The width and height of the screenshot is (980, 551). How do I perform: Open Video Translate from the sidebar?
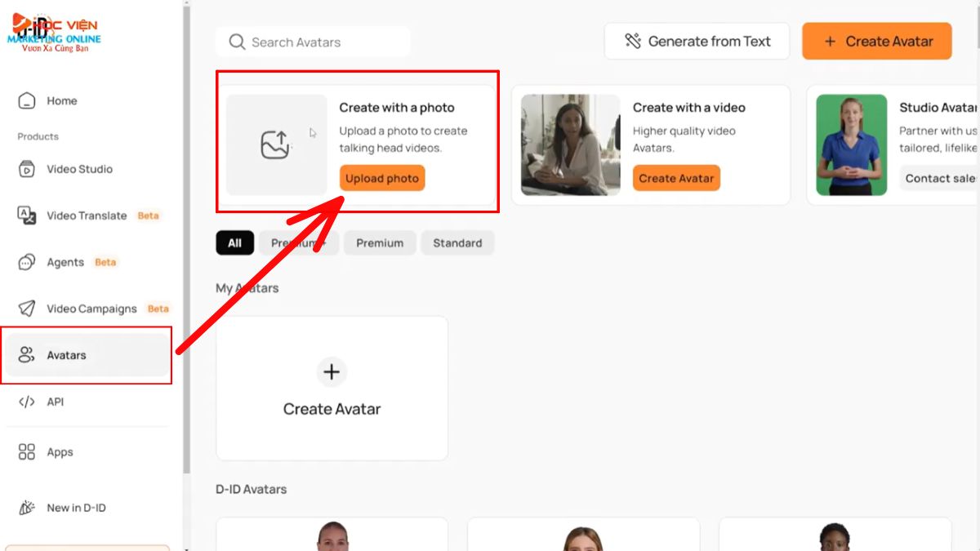(88, 216)
